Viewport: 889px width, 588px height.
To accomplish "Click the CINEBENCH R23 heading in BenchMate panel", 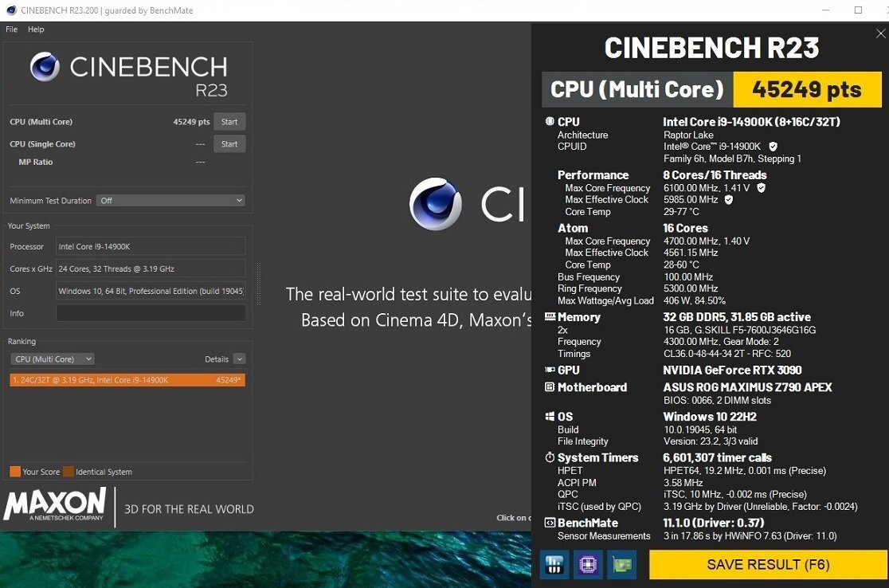I will tap(711, 48).
